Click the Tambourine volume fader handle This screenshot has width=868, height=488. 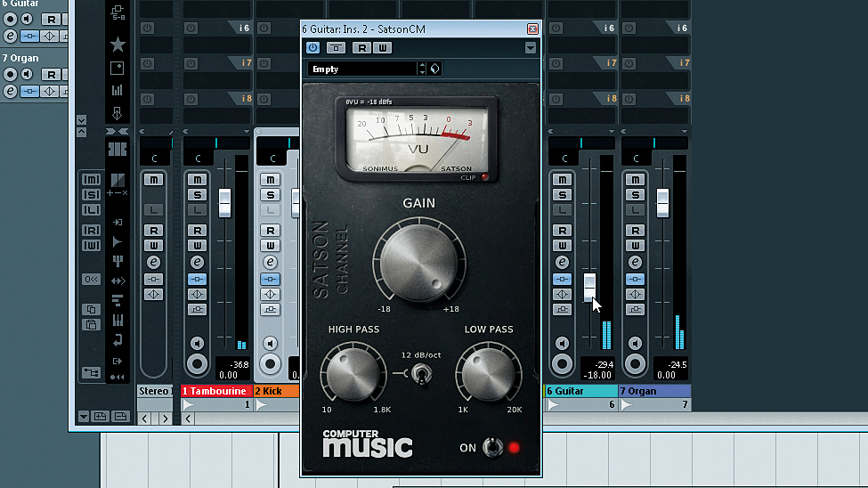pos(224,203)
